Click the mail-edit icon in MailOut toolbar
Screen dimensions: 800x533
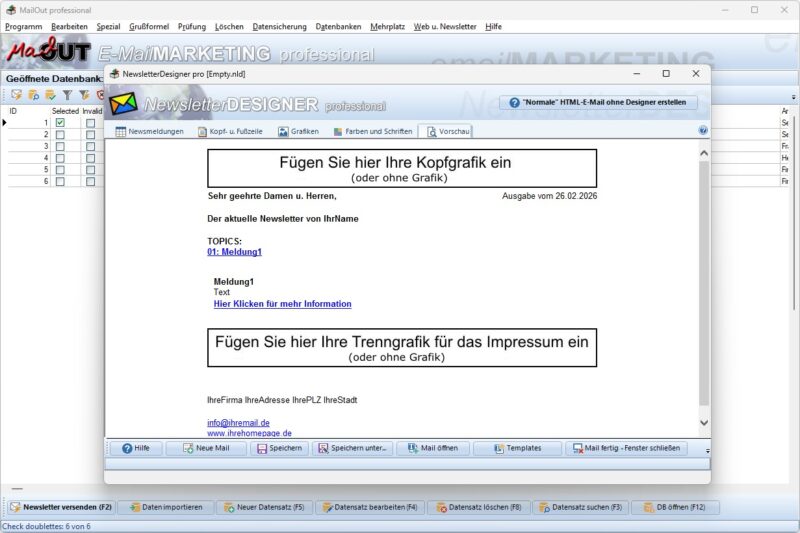[16, 95]
